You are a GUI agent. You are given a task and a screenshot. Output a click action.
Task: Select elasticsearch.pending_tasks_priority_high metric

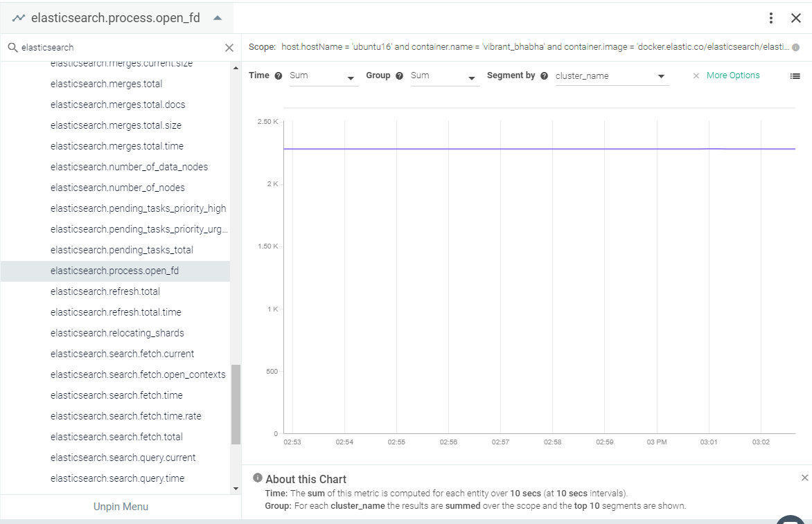point(115,208)
